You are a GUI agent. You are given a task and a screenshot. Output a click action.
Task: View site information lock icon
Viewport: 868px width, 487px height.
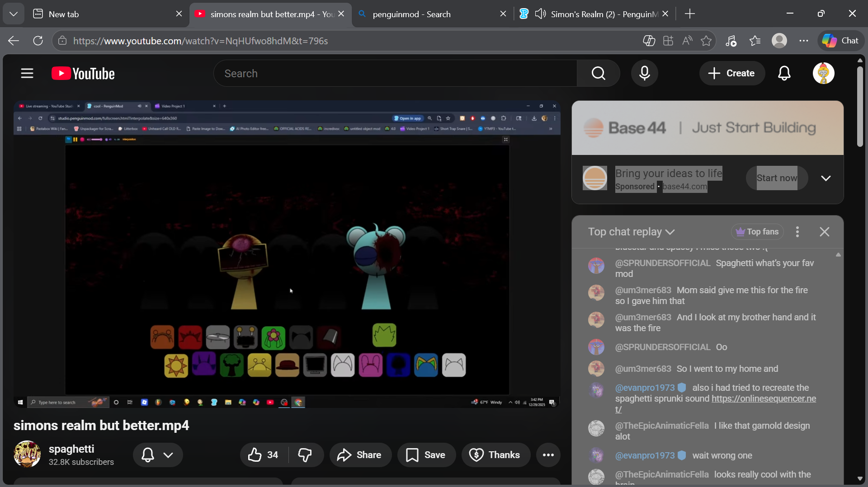[62, 41]
